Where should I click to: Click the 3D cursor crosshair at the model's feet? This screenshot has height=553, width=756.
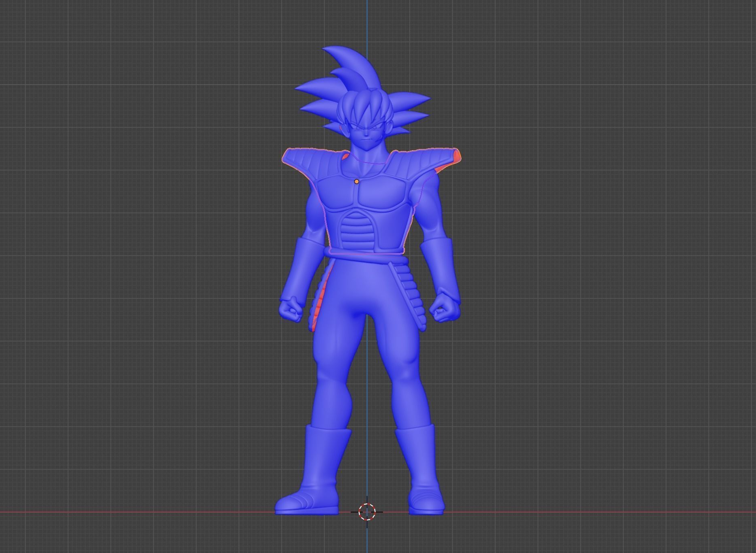click(367, 512)
